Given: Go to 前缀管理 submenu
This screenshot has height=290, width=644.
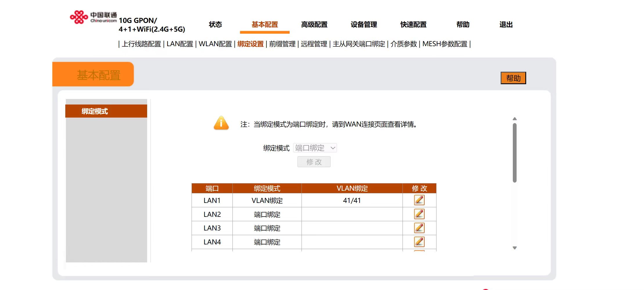Looking at the screenshot, I should [x=282, y=44].
